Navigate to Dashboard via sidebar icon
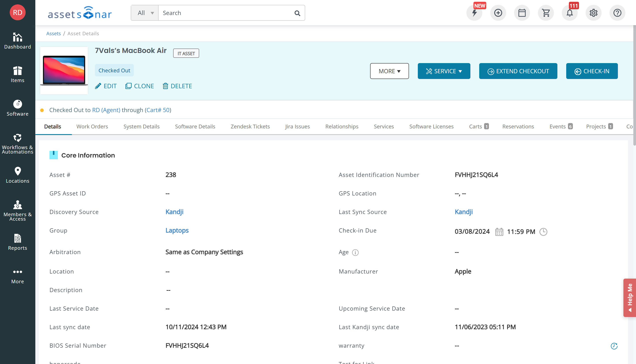 17,40
